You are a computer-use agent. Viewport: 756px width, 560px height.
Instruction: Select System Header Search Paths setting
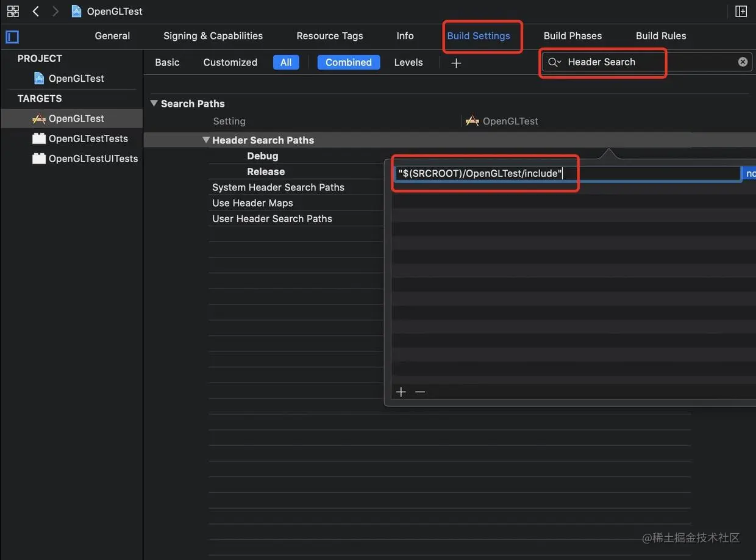(x=278, y=187)
